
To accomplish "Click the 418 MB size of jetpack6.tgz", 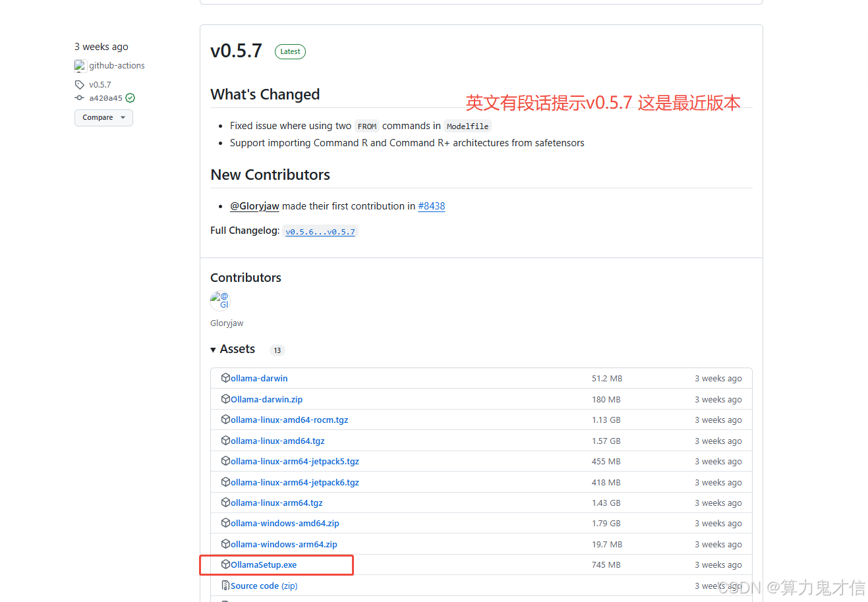I will coord(606,482).
